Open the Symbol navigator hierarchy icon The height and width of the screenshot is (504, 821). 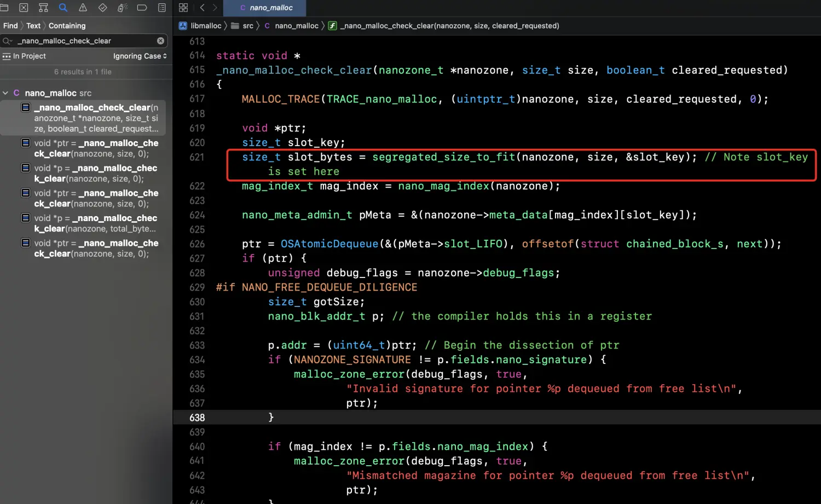[x=43, y=8]
